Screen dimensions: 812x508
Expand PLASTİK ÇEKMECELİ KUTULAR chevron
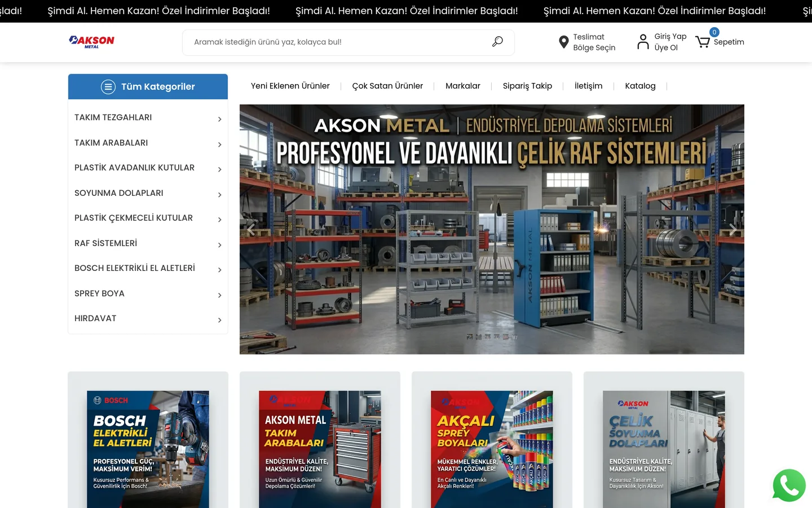click(220, 220)
